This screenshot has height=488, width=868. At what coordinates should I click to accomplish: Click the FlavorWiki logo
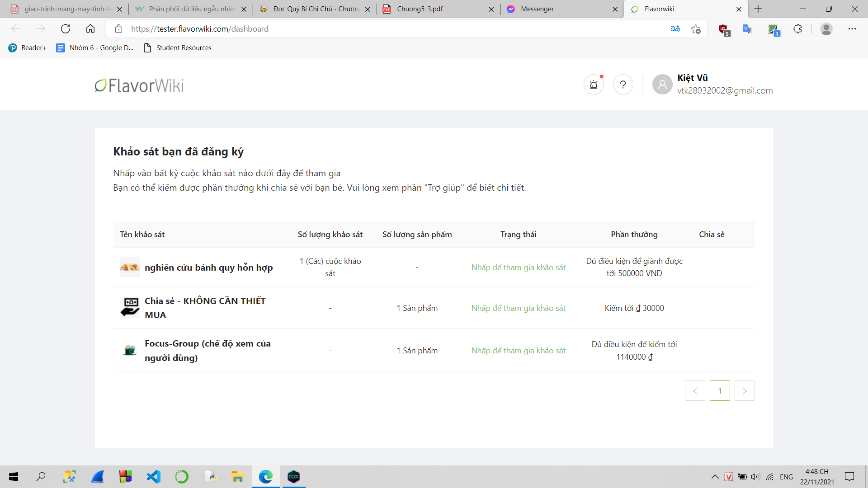[139, 85]
